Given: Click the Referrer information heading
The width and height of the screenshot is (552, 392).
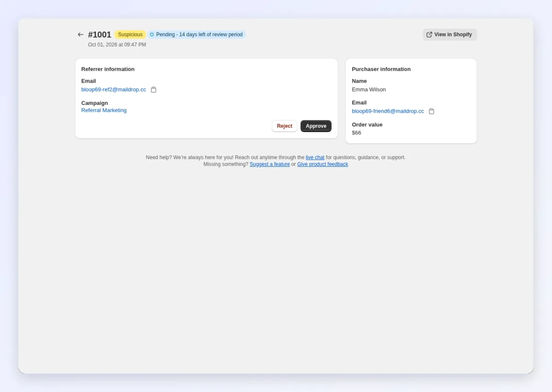Looking at the screenshot, I should tap(108, 69).
